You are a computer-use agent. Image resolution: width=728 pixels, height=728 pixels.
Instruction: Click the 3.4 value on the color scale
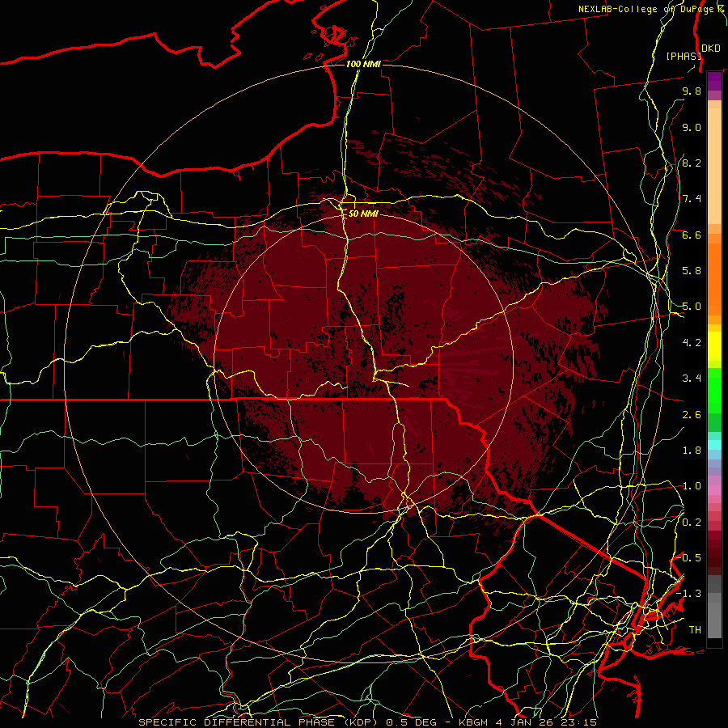tap(692, 379)
